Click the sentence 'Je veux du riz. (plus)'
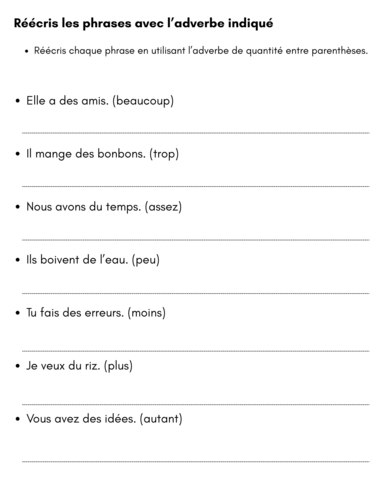 [x=79, y=366]
